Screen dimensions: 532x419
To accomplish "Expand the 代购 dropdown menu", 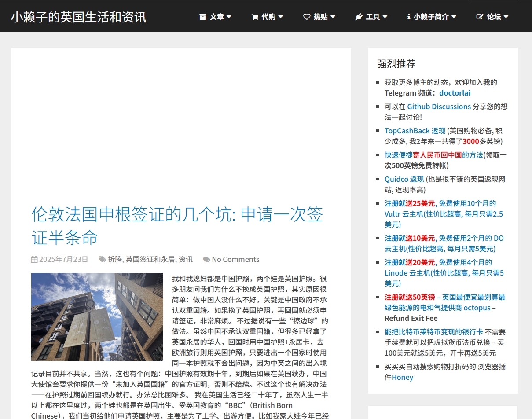I will tap(267, 17).
